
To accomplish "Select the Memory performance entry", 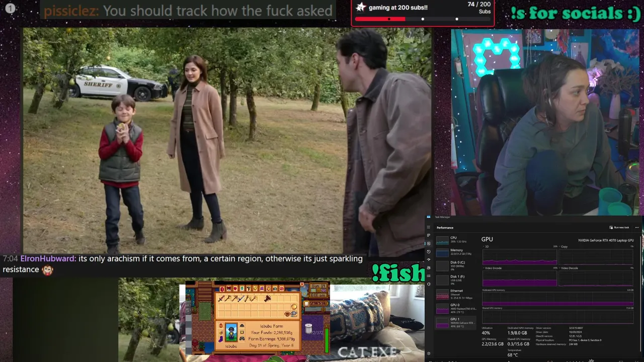I will click(455, 253).
